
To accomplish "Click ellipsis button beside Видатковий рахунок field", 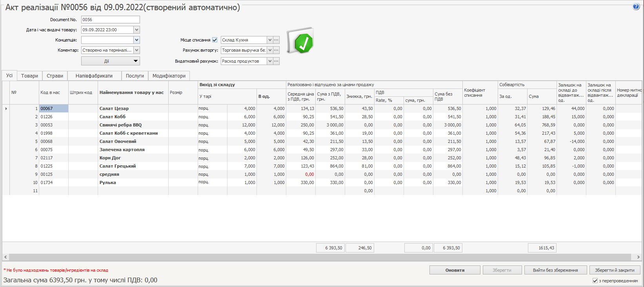I will 276,61.
